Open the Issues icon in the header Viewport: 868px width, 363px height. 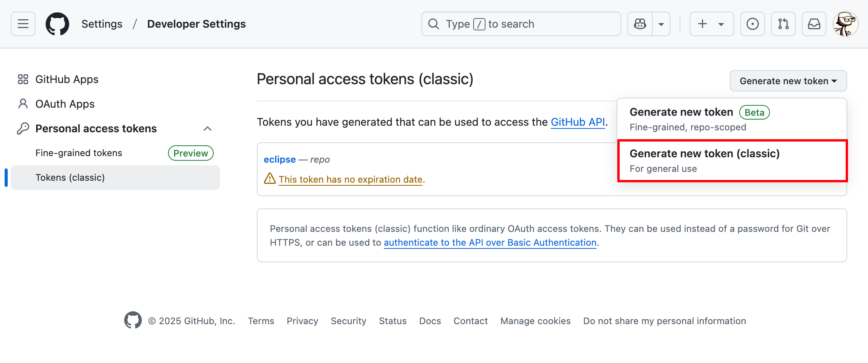(x=752, y=24)
